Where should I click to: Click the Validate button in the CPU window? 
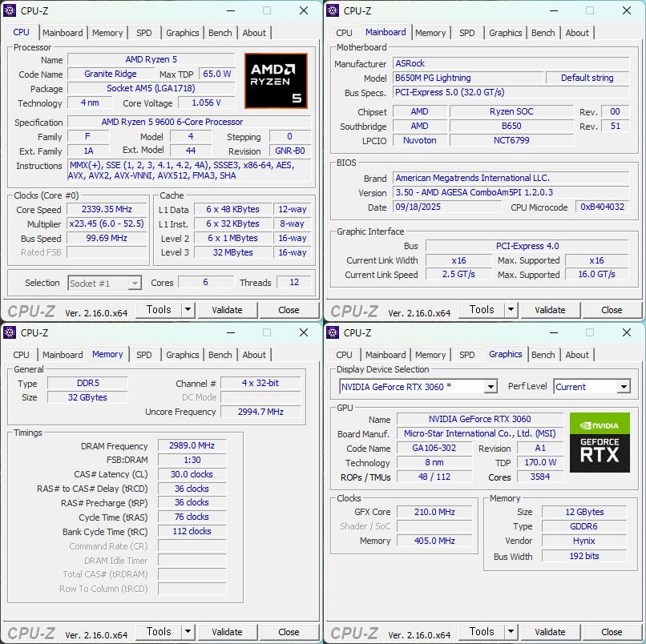tap(228, 310)
